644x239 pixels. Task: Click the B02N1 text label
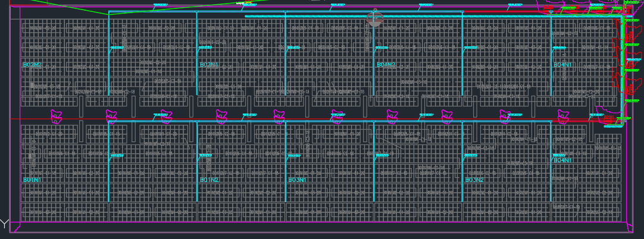point(210,64)
